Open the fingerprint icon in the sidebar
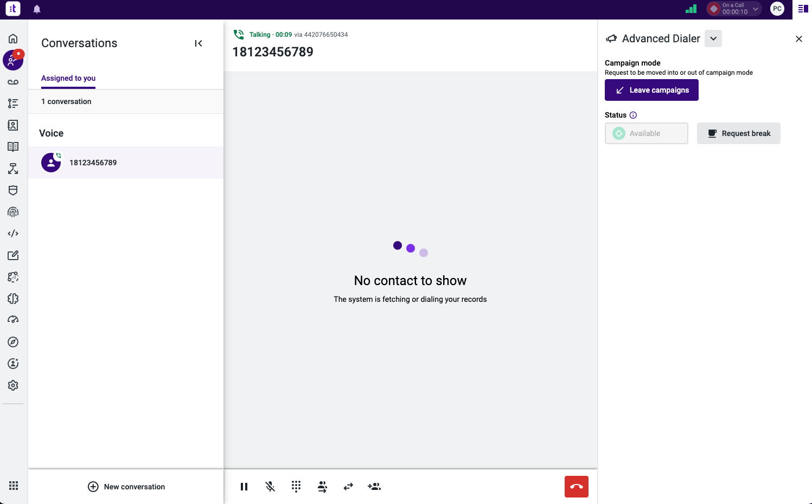Screen dimensions: 812x504 [x=13, y=212]
